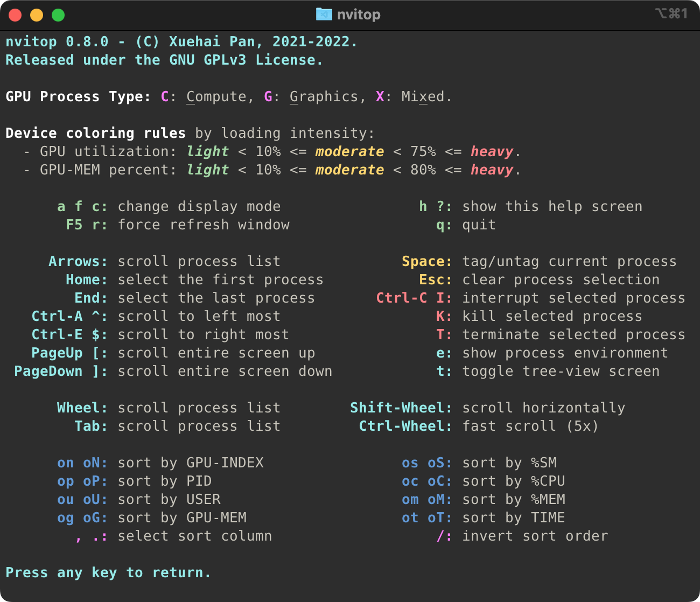Image resolution: width=700 pixels, height=602 pixels.
Task: Click the 'PageUp [:' key label
Action: 69,353
